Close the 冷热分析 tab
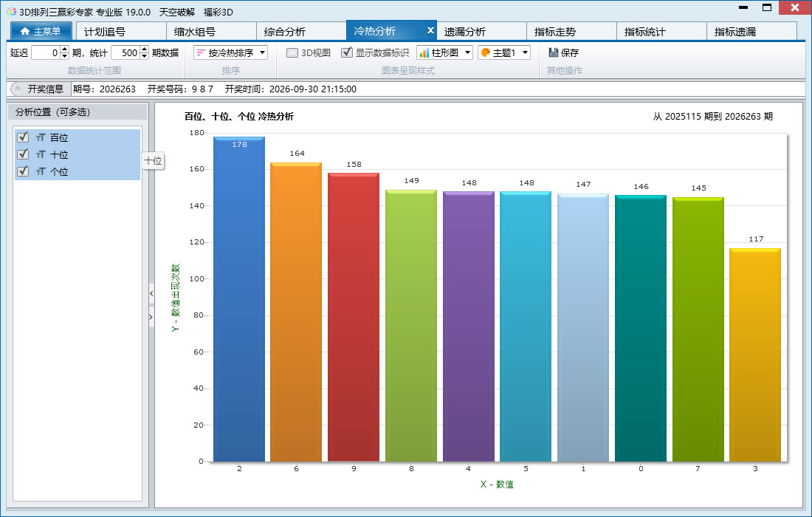 [x=430, y=30]
